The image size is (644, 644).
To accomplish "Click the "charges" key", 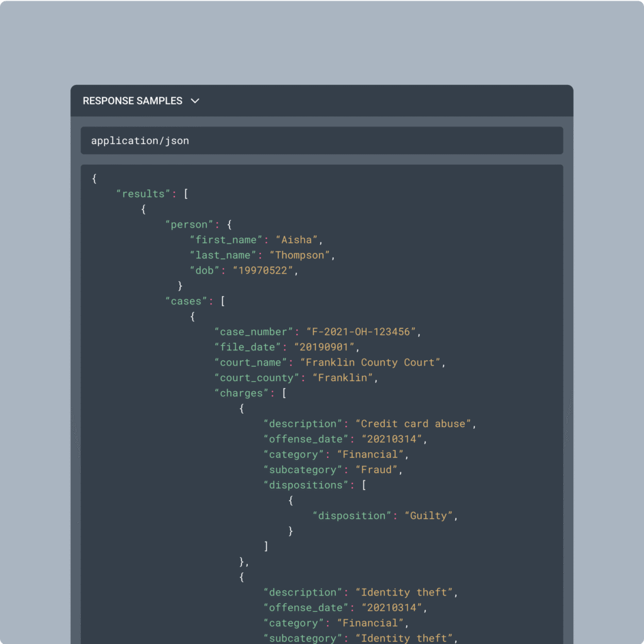I will point(241,394).
